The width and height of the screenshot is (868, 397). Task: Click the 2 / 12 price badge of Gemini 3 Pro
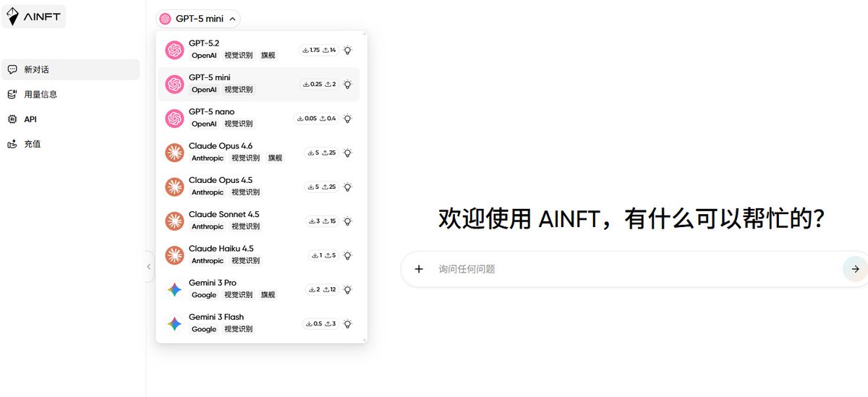(322, 289)
